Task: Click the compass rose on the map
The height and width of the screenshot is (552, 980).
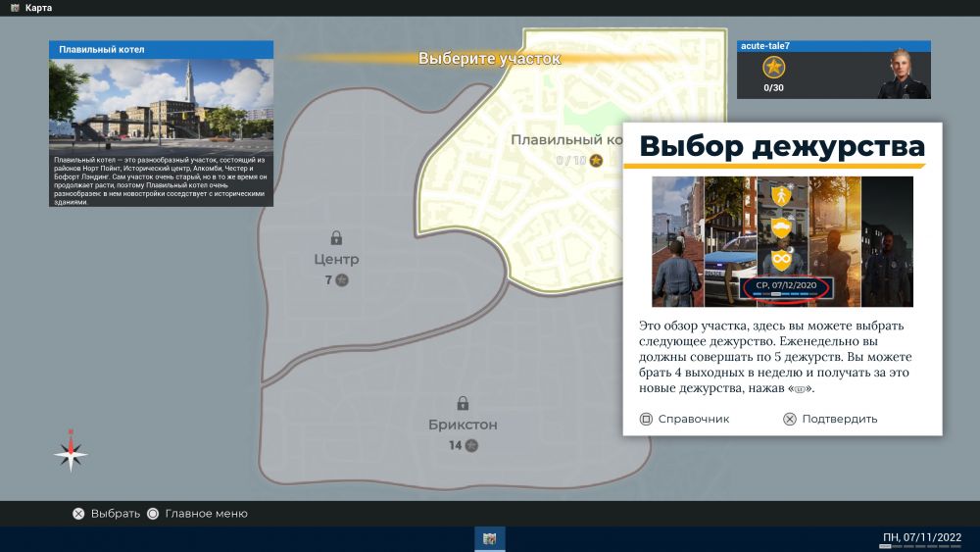Action: pos(71,452)
